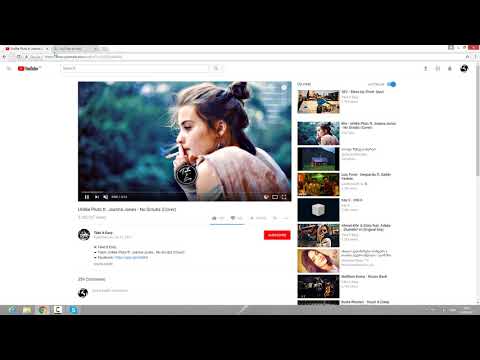Open YouTube apps grid icon
480x360 pixels.
[x=438, y=68]
